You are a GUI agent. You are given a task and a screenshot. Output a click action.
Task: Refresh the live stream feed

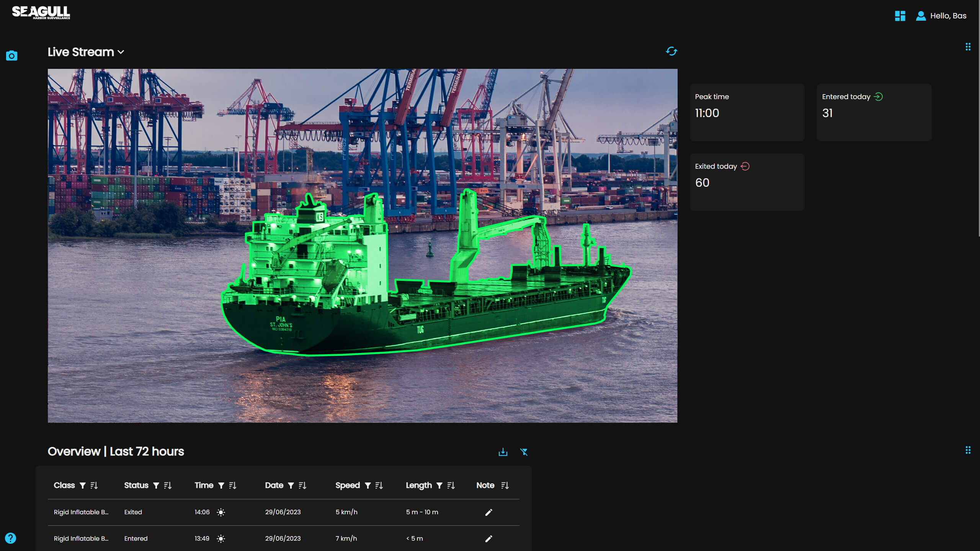point(671,51)
